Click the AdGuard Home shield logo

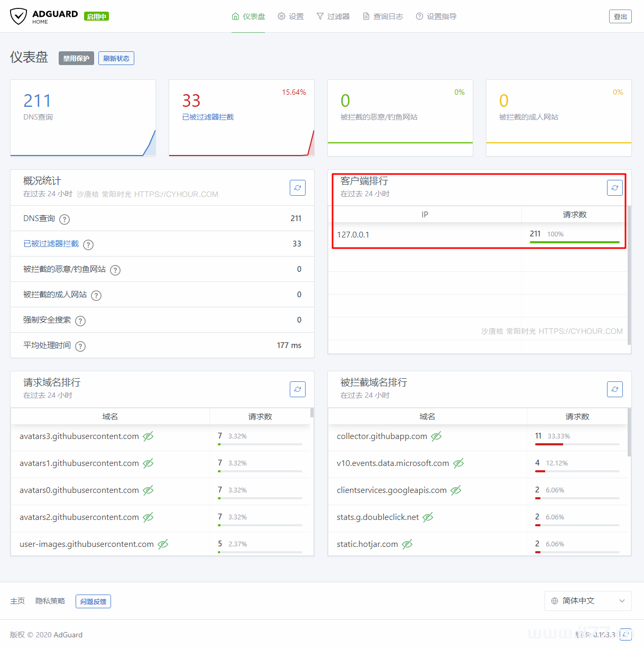coord(19,16)
